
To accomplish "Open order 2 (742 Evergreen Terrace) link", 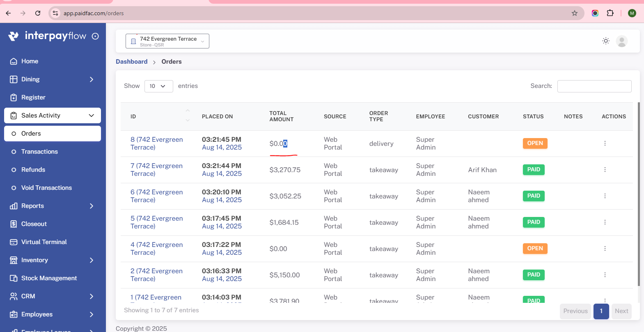I will coord(157,275).
